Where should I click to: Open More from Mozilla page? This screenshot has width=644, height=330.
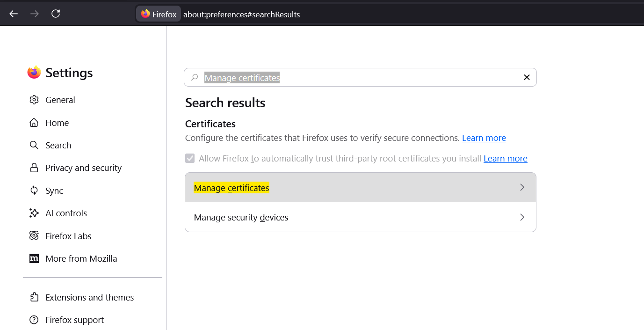(x=81, y=258)
